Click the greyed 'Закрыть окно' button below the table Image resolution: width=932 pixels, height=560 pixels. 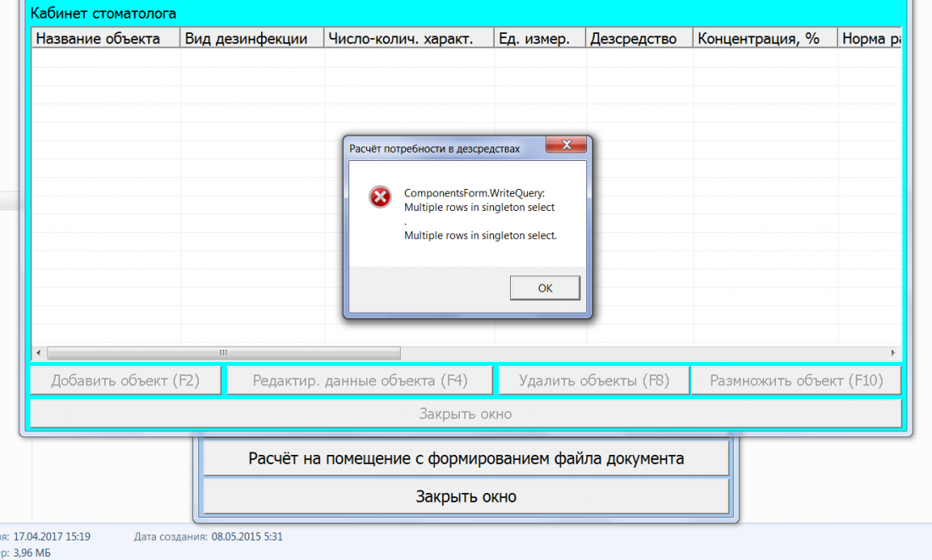465,414
